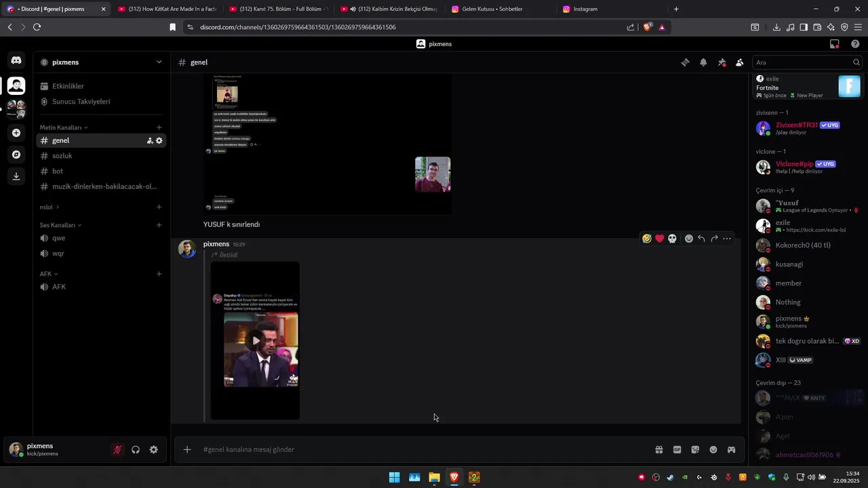Open Discord help question mark icon
This screenshot has width=868, height=488.
point(855,44)
